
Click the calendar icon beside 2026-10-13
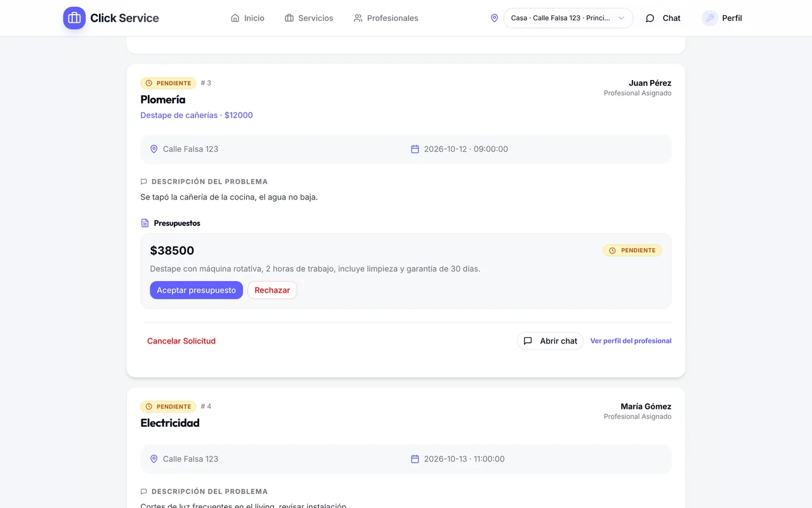click(x=415, y=459)
